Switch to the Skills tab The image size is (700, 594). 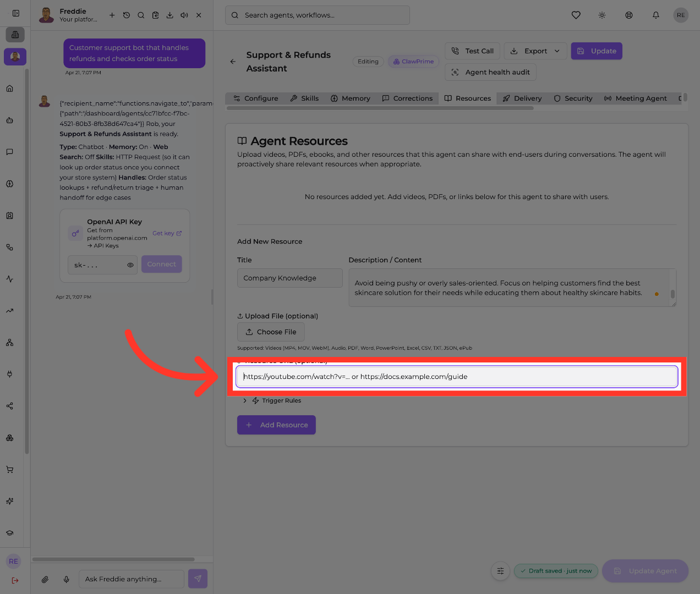pos(304,98)
